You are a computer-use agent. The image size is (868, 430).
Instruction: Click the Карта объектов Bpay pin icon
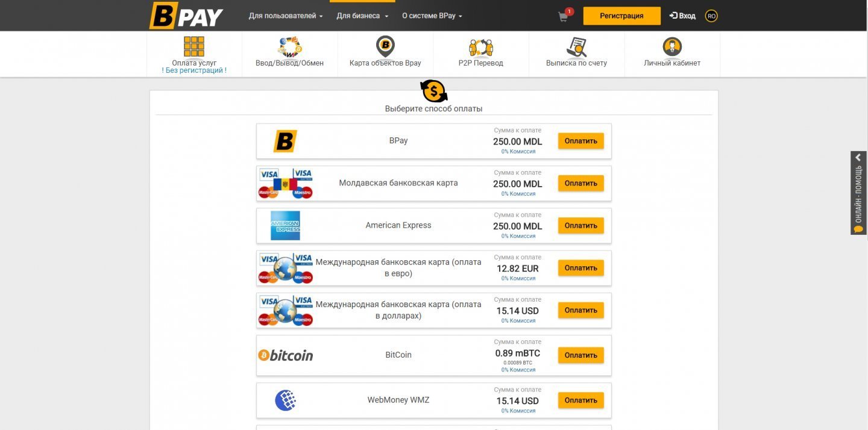click(x=385, y=46)
